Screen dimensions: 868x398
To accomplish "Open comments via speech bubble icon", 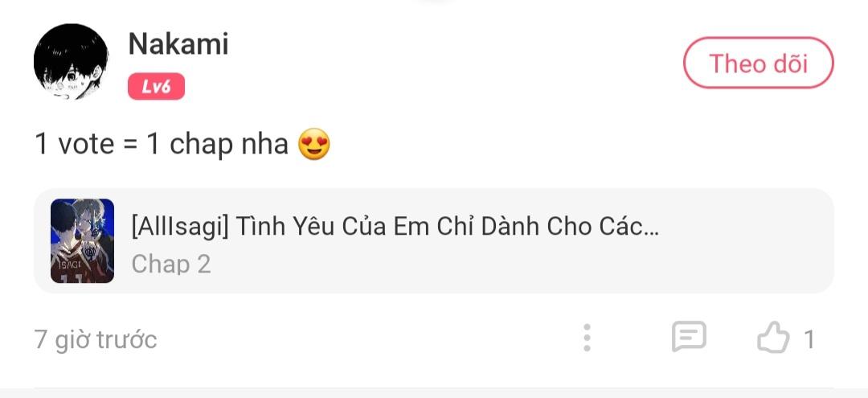I will [x=689, y=336].
